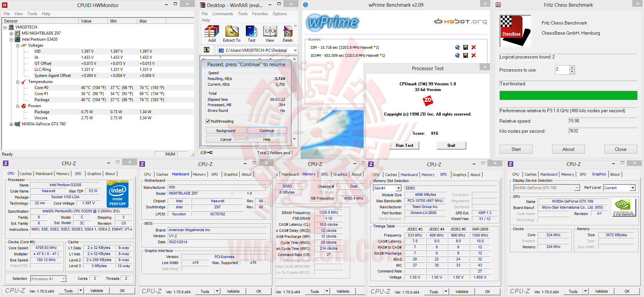Click Run Test in Processor Test
The height and width of the screenshot is (297, 644).
tap(405, 145)
